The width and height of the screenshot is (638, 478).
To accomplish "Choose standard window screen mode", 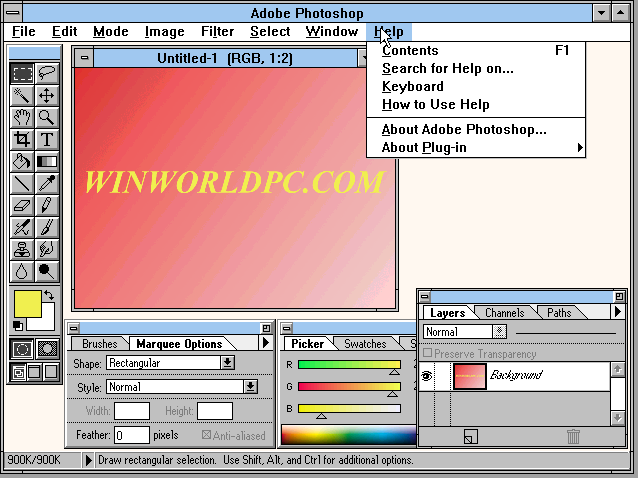I will [18, 372].
